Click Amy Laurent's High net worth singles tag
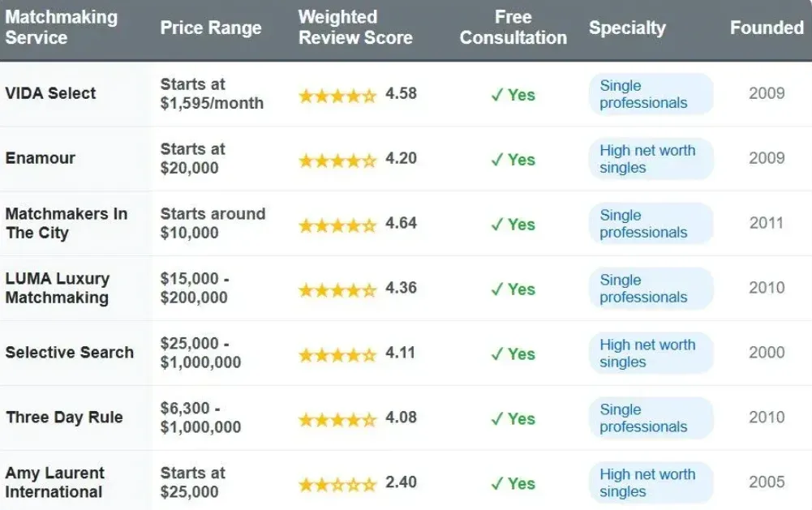 650,483
